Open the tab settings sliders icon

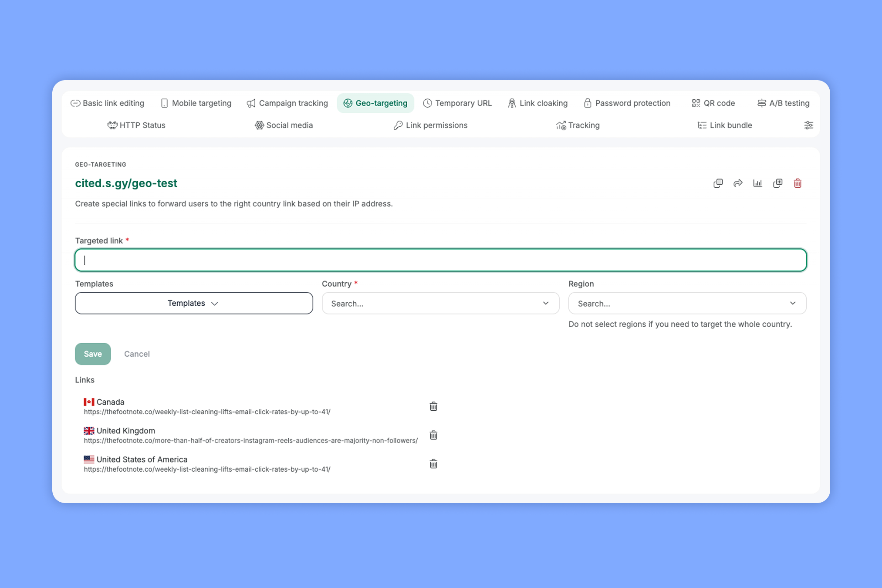tap(808, 125)
